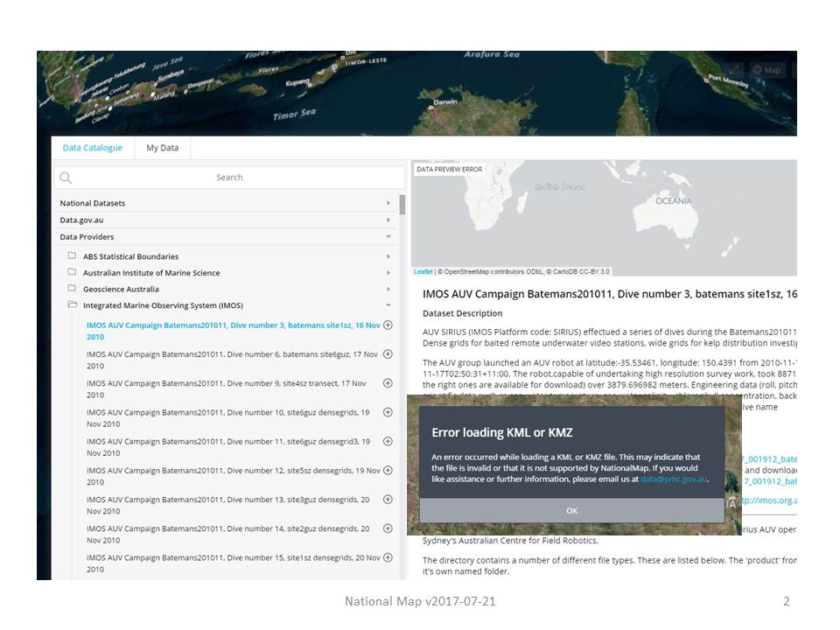Select Dive number 3 batemans site1sz dataset
840x630 pixels.
coord(233,331)
